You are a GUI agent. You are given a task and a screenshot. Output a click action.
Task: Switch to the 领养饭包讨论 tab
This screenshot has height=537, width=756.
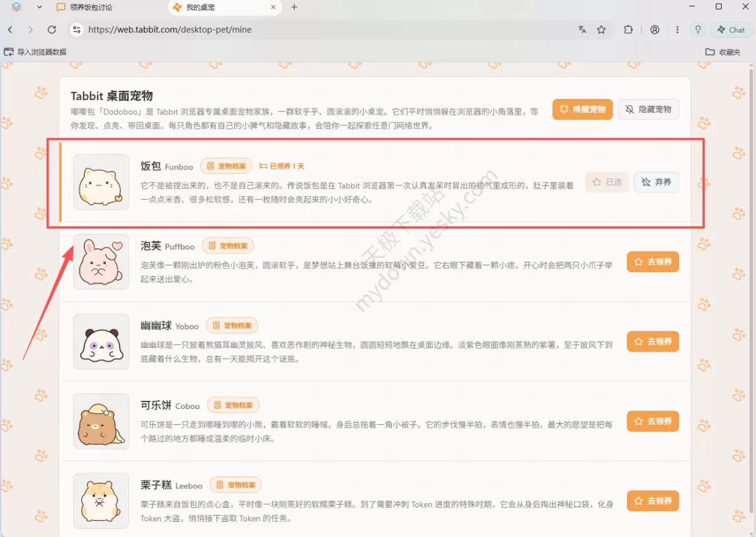pyautogui.click(x=84, y=7)
